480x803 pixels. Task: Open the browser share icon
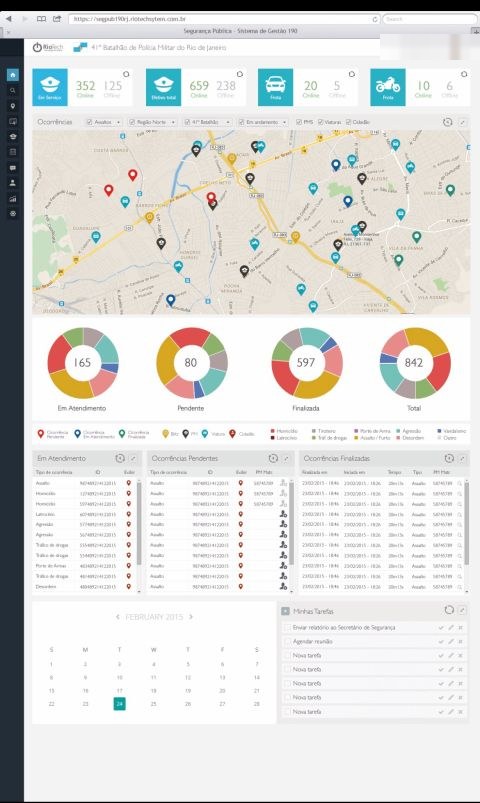pyautogui.click(x=57, y=19)
